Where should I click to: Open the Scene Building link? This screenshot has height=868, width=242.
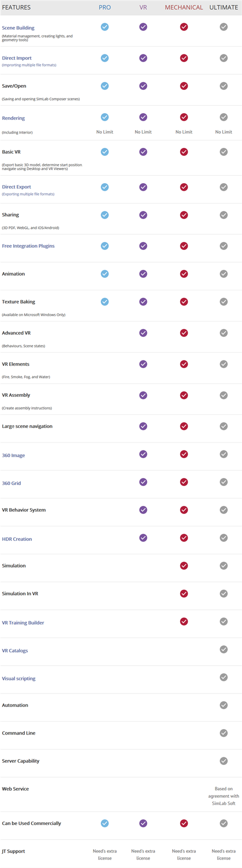pos(18,28)
